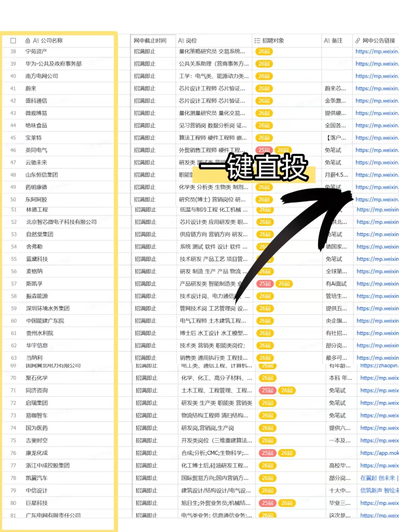Click the 25届 tag in 巨星科技 row
Viewport: 399px width, 532px height.
click(268, 503)
